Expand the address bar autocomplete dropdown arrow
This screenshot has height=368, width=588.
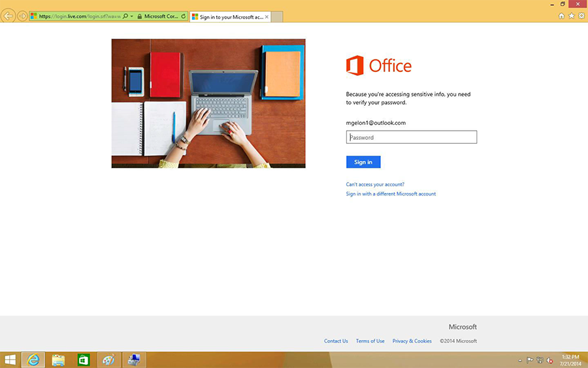tap(131, 16)
